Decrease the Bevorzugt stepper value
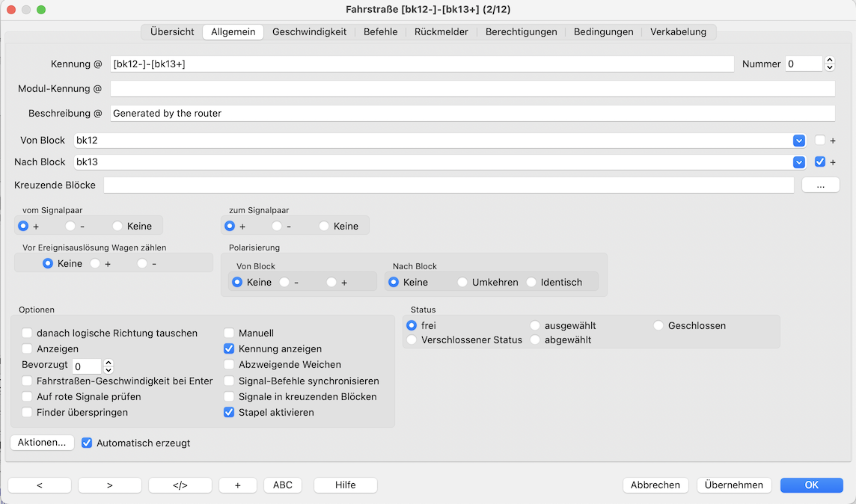This screenshot has width=856, height=504. tap(108, 370)
